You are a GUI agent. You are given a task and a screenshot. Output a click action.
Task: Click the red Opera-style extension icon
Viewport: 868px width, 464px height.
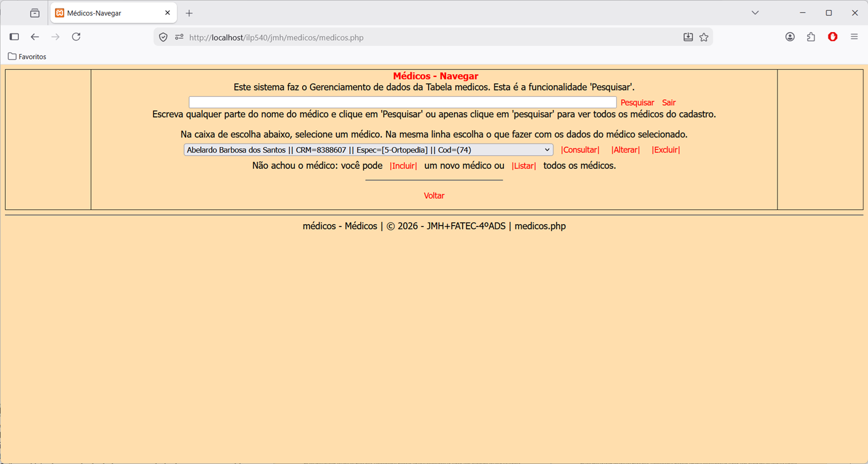tap(832, 37)
